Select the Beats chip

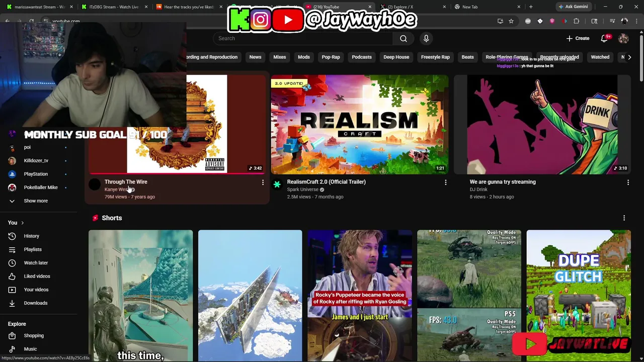(468, 57)
